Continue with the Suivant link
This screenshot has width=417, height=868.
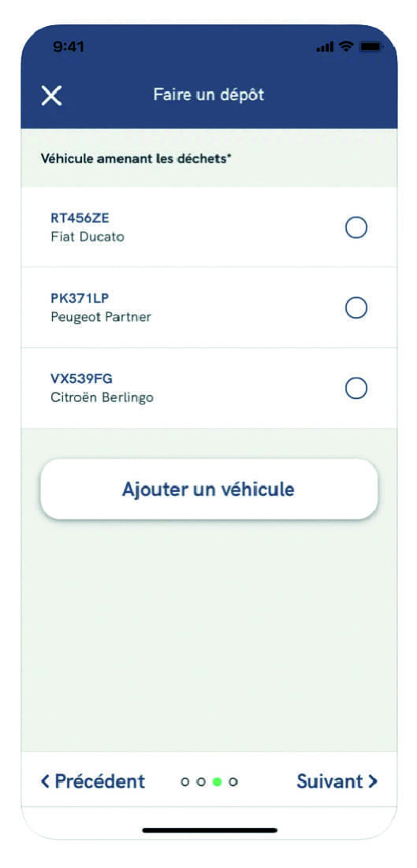tap(337, 781)
